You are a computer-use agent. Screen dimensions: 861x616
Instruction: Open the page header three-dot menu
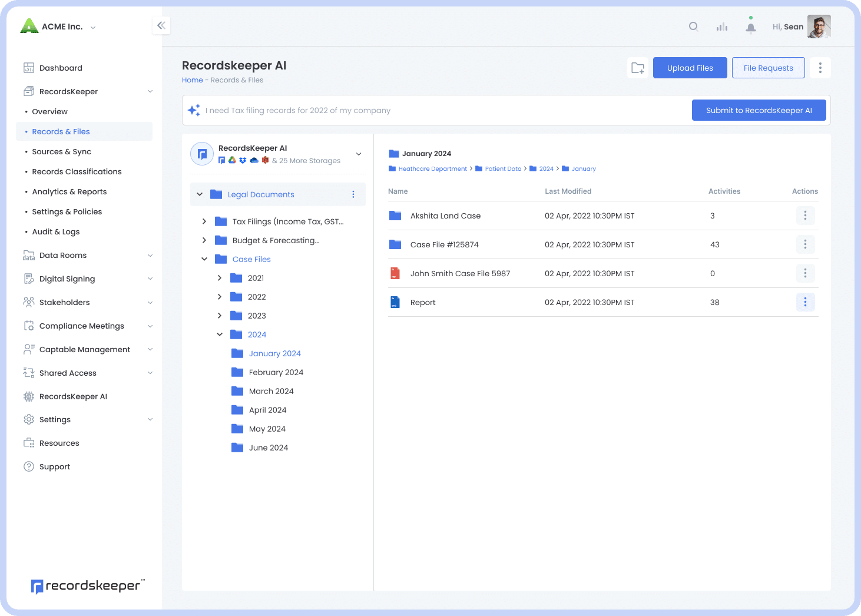coord(820,68)
